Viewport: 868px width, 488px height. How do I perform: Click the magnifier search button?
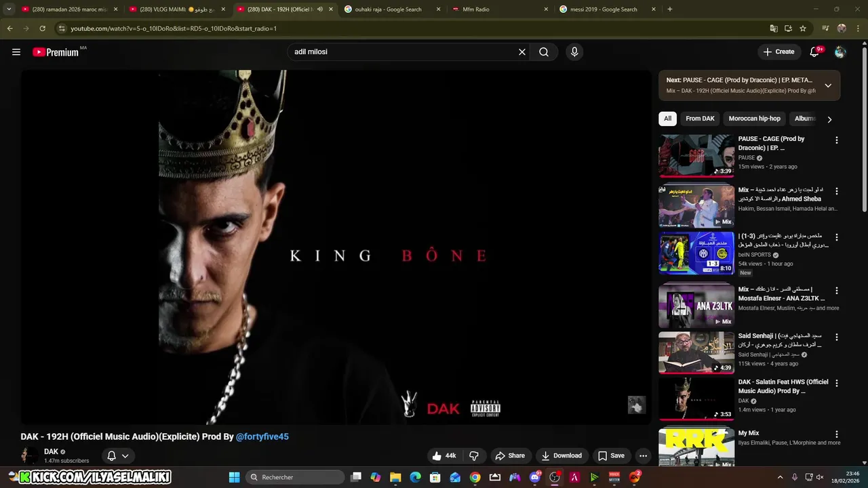point(544,52)
